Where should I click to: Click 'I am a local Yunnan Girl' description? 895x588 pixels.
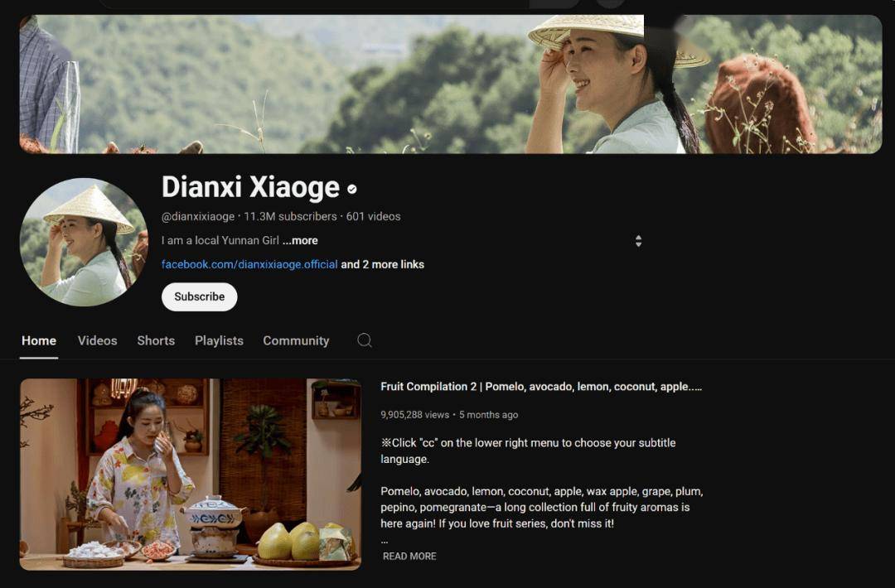tap(220, 240)
